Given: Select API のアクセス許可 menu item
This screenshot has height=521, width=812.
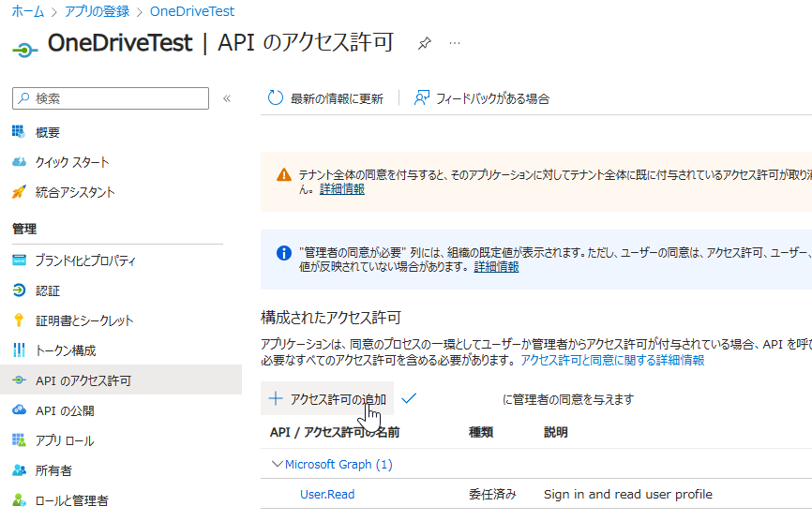Looking at the screenshot, I should click(121, 380).
